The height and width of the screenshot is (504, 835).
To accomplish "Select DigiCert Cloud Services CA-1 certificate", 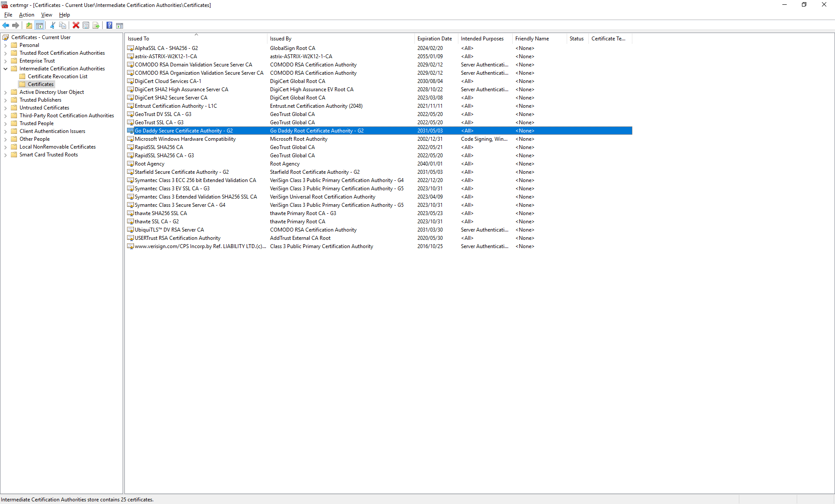I will [168, 81].
